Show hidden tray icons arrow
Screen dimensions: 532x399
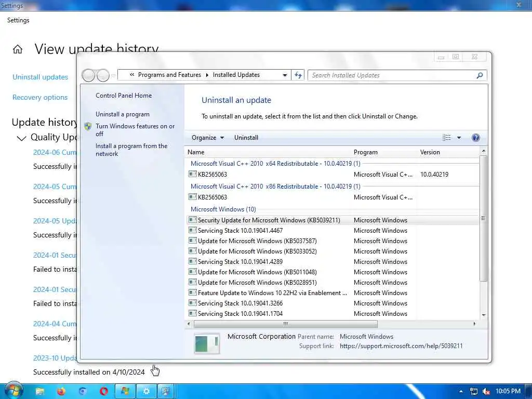461,391
